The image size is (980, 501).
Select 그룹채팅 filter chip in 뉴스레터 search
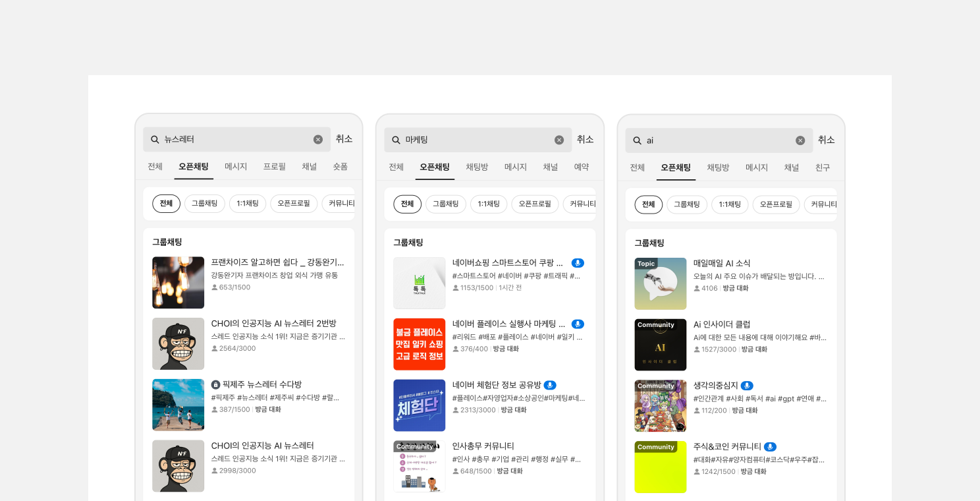tap(205, 204)
